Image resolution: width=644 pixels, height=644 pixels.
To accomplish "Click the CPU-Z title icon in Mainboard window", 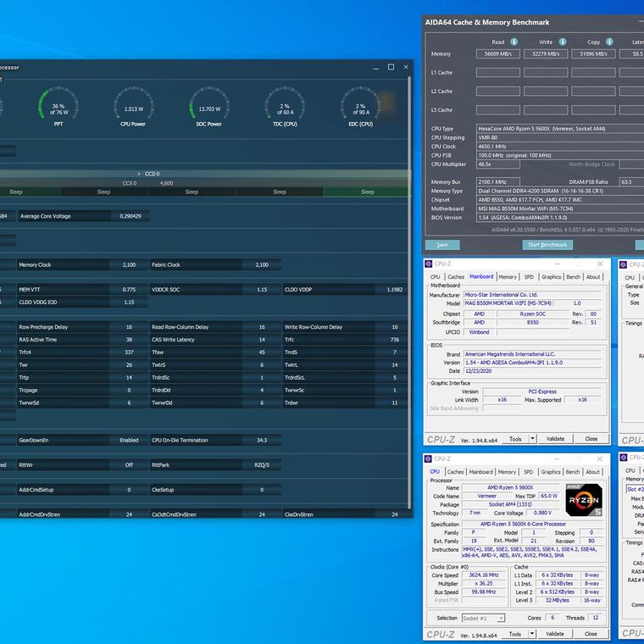I will click(429, 264).
